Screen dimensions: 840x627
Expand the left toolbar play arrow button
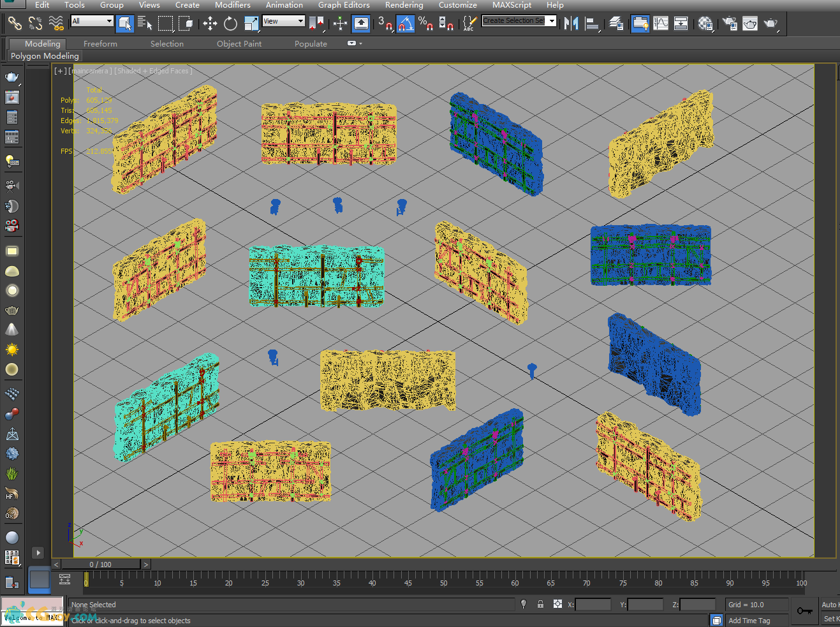tap(38, 553)
